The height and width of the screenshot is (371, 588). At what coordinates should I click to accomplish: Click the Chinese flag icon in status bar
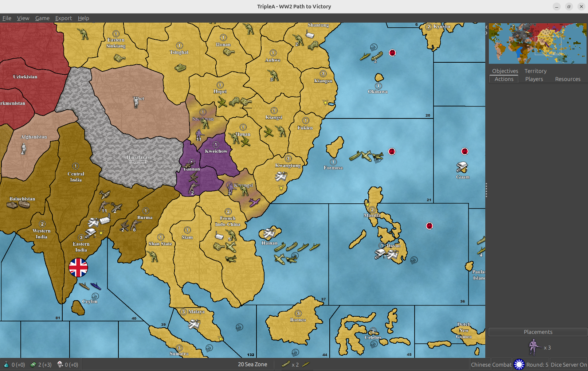pos(519,364)
